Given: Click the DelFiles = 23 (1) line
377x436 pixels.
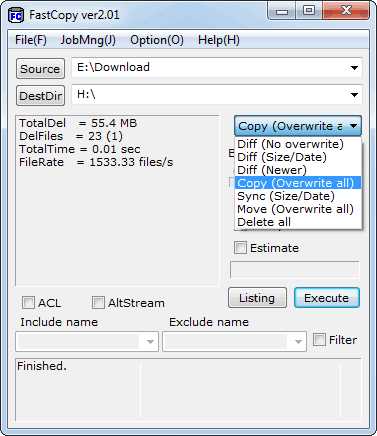Looking at the screenshot, I should click(71, 136).
